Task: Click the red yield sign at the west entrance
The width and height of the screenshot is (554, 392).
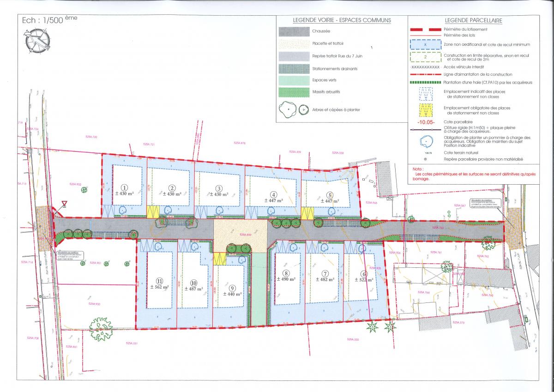Action: pyautogui.click(x=64, y=203)
